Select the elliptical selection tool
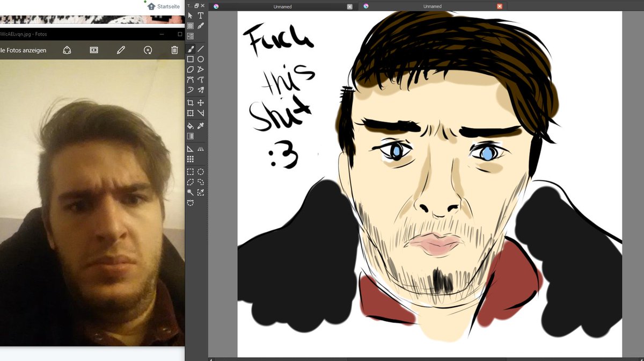644x361 pixels. [201, 172]
